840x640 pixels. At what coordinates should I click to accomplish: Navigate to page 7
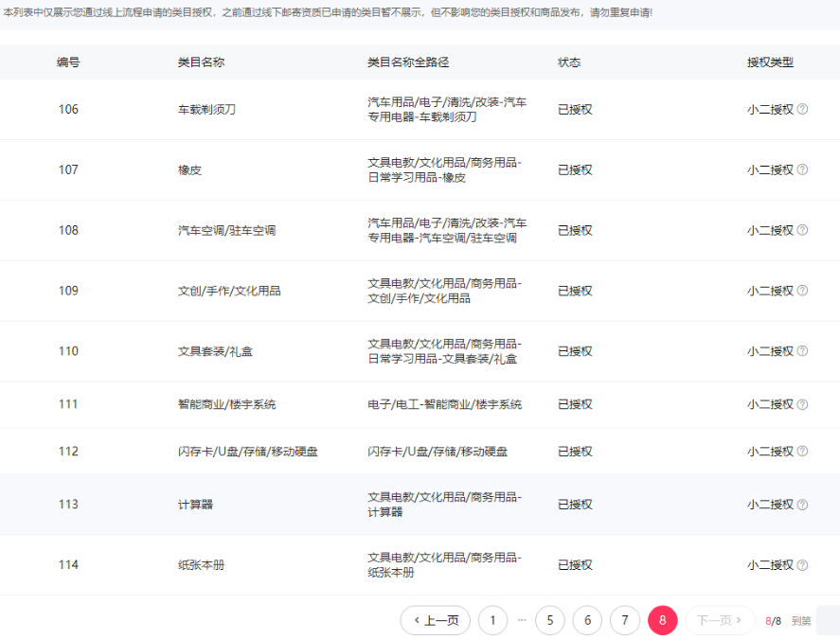click(625, 620)
